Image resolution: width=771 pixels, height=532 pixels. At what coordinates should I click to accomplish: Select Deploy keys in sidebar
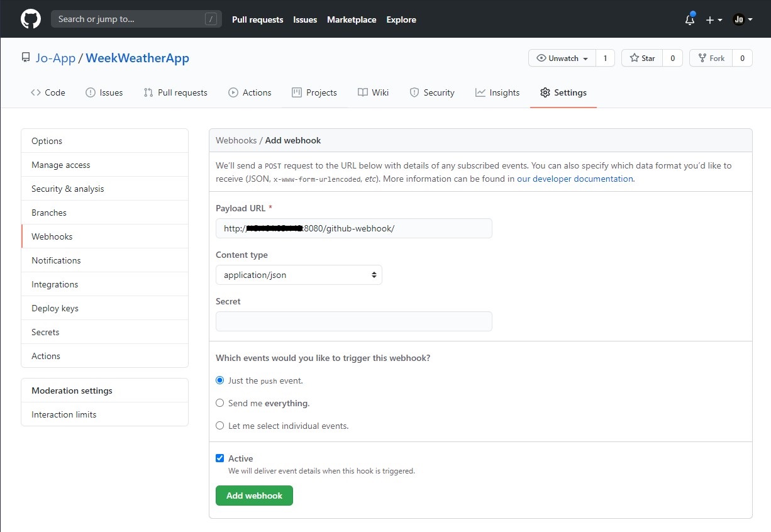(104, 308)
